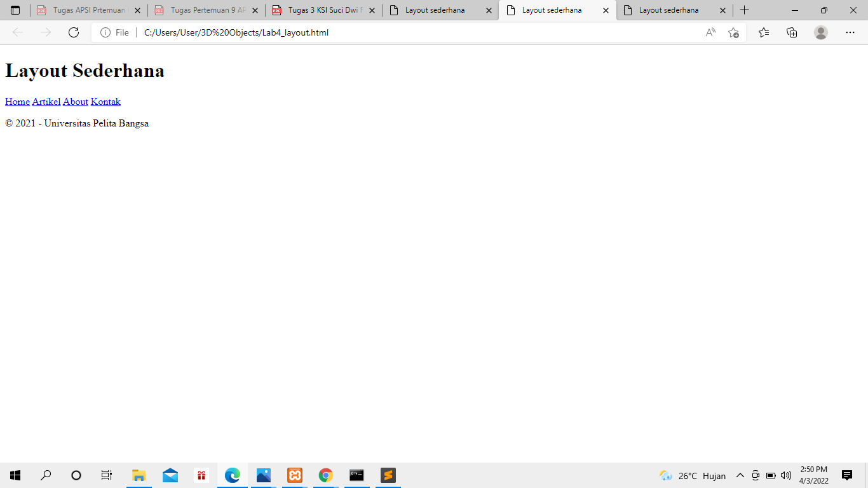Open a new browser tab
Viewport: 868px width, 488px height.
tap(744, 10)
